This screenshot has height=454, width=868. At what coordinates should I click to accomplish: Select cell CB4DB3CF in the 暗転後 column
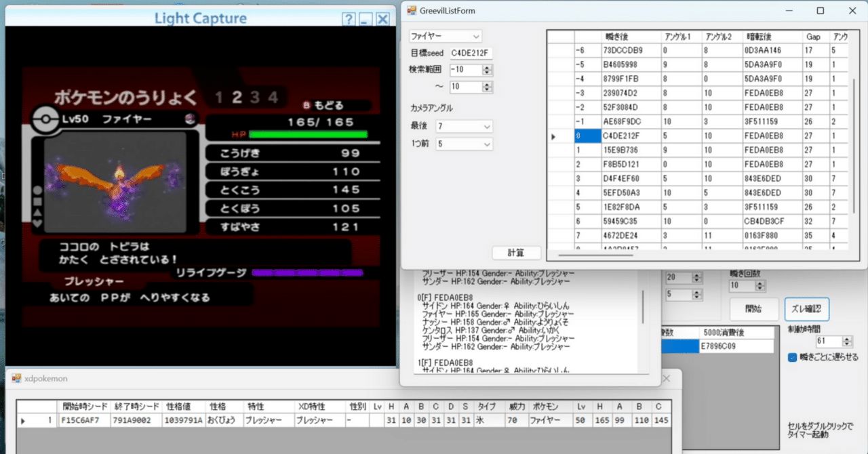tap(772, 221)
